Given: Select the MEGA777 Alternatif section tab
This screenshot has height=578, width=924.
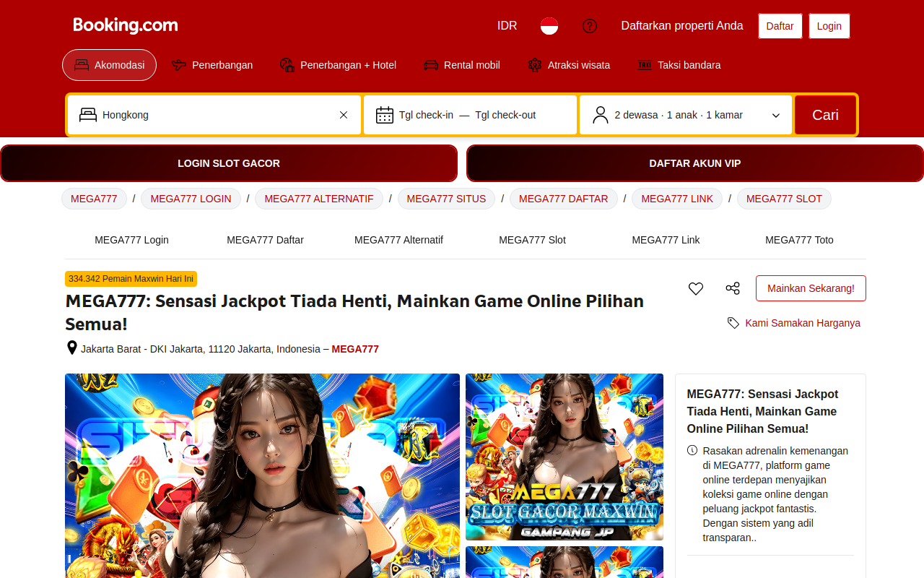Looking at the screenshot, I should [x=398, y=240].
